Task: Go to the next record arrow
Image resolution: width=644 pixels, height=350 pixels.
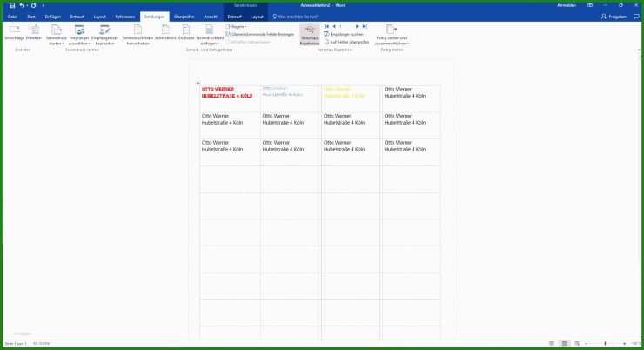Action: point(357,27)
